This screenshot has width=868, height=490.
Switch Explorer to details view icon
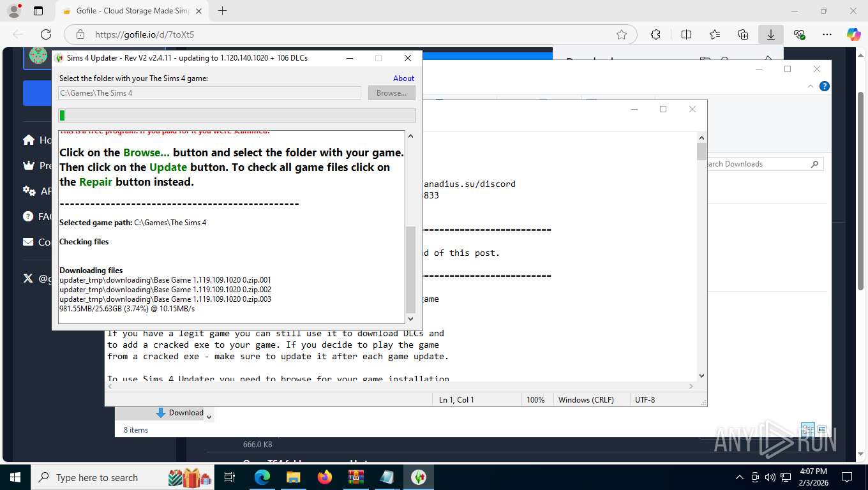coord(807,429)
